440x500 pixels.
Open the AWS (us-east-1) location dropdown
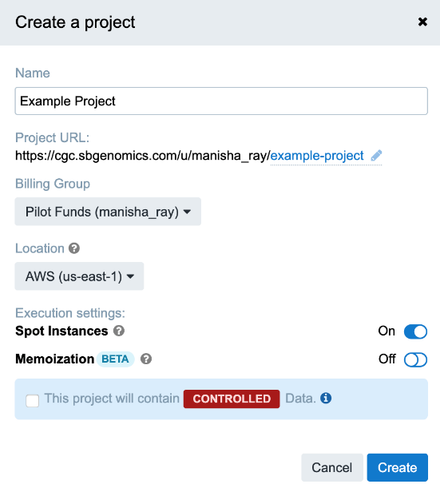[79, 276]
